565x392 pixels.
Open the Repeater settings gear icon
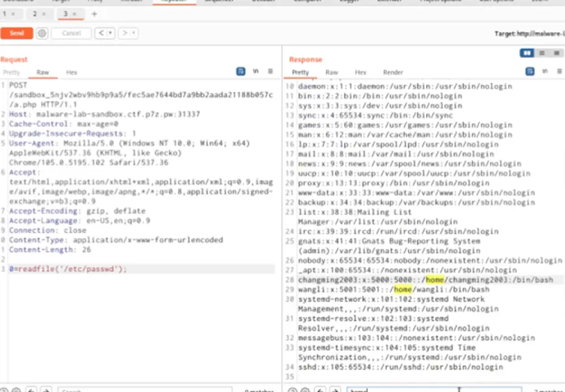point(42,33)
